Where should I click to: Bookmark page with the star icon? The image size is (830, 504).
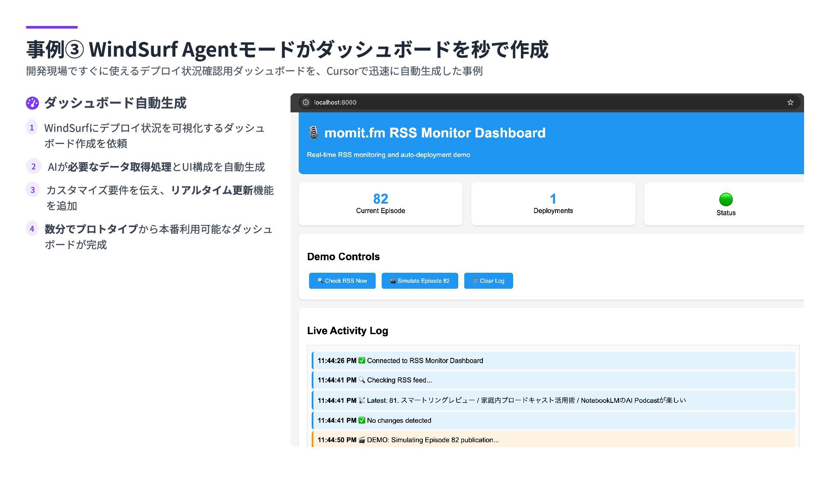[x=790, y=102]
